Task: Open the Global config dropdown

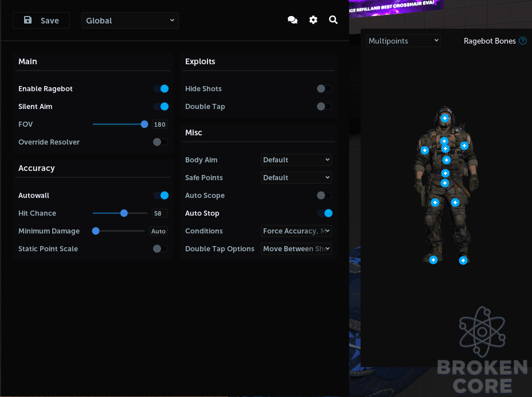Action: click(130, 21)
